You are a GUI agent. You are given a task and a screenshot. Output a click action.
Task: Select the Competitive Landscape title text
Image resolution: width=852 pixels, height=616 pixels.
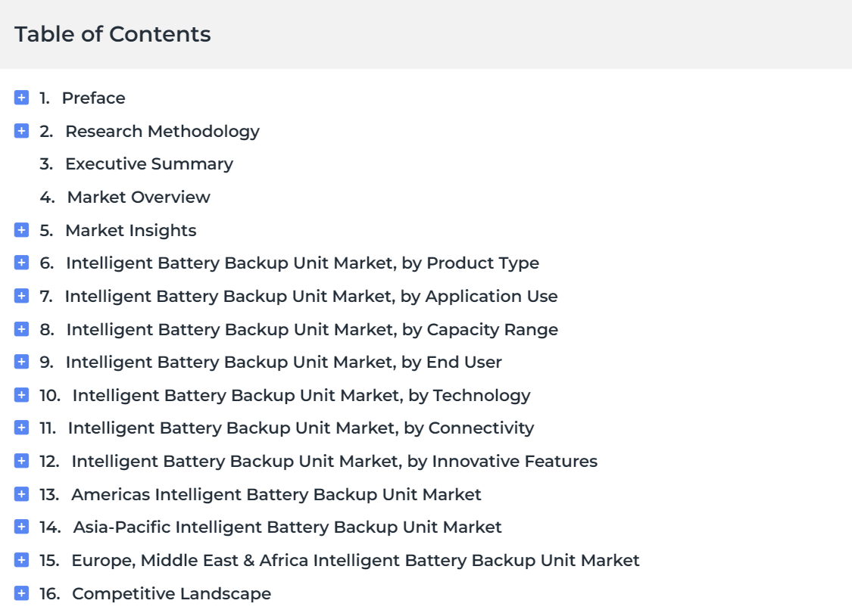[x=172, y=594]
